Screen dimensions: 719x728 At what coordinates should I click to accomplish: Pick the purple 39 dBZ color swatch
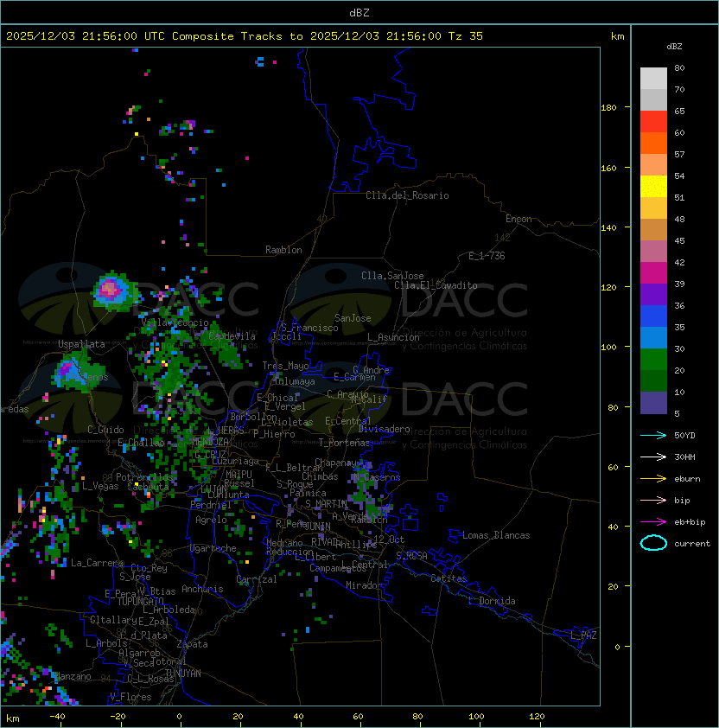[653, 295]
